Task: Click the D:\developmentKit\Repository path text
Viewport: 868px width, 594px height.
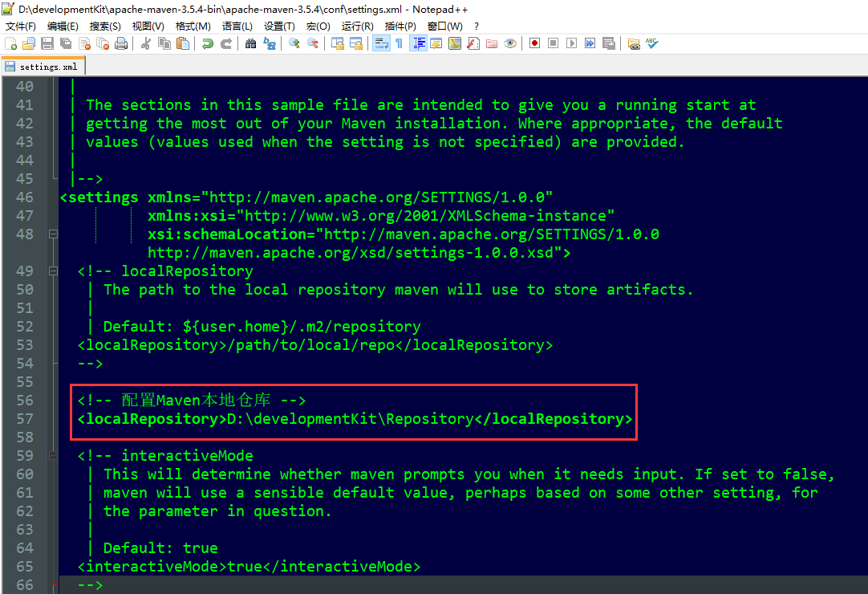Action: pos(351,419)
